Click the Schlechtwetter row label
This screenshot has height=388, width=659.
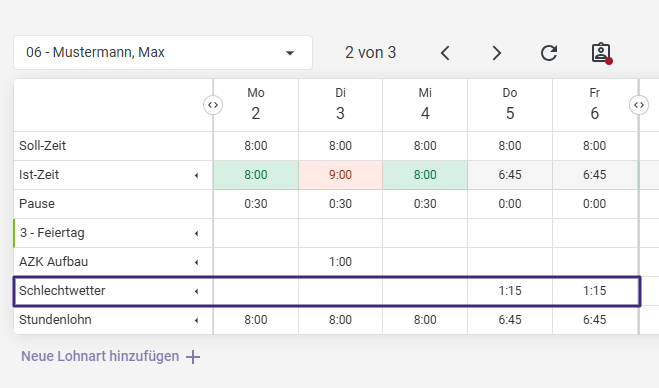point(62,291)
